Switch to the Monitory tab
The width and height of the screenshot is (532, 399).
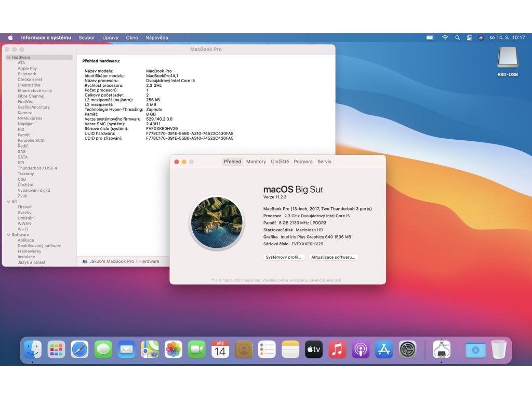256,162
